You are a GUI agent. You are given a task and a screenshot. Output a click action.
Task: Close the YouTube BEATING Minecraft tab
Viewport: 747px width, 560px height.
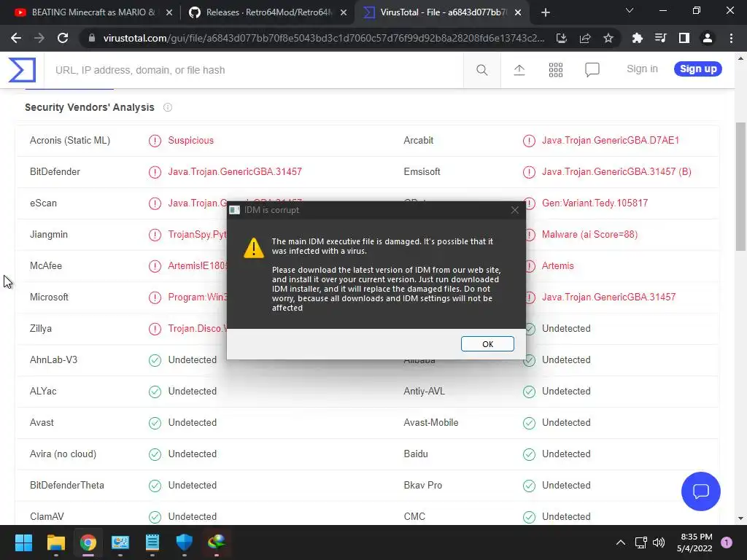pos(169,13)
